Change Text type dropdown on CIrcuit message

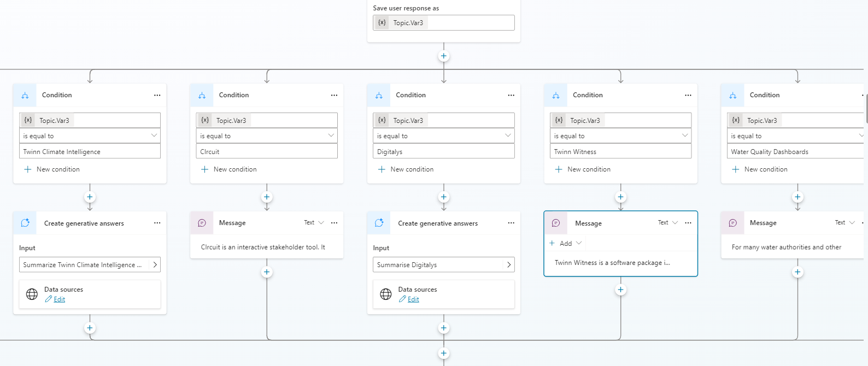(x=314, y=223)
